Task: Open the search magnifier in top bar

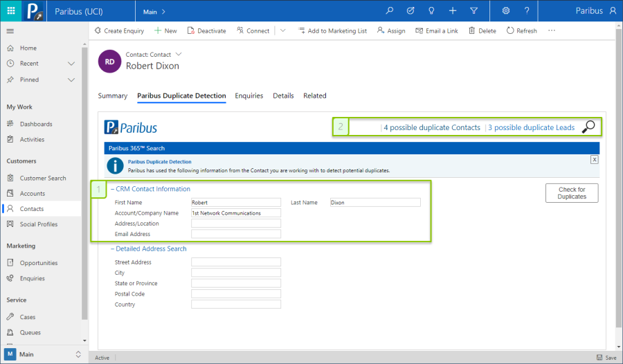Action: pyautogui.click(x=389, y=11)
